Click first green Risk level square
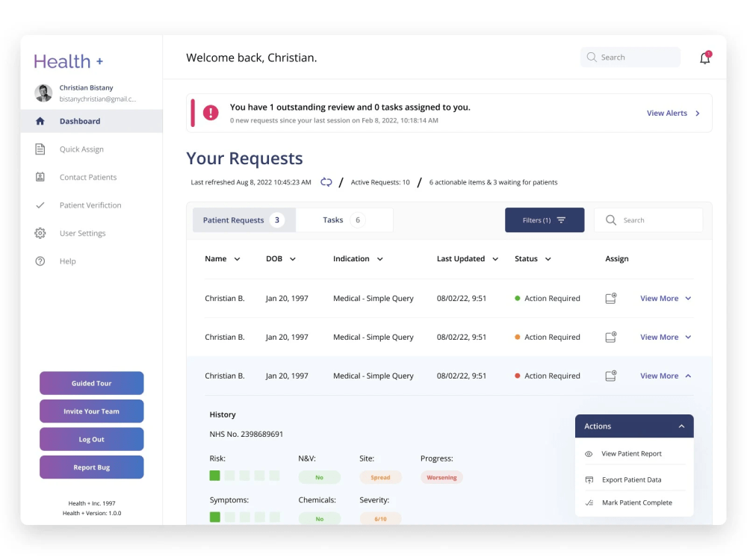Viewport: 747px width, 560px height. pos(215,475)
